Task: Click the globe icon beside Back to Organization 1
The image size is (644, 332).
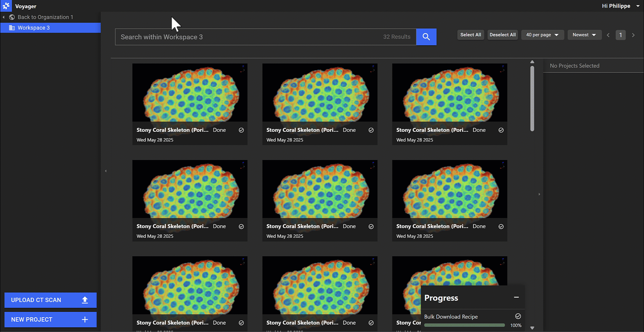Action: point(12,17)
